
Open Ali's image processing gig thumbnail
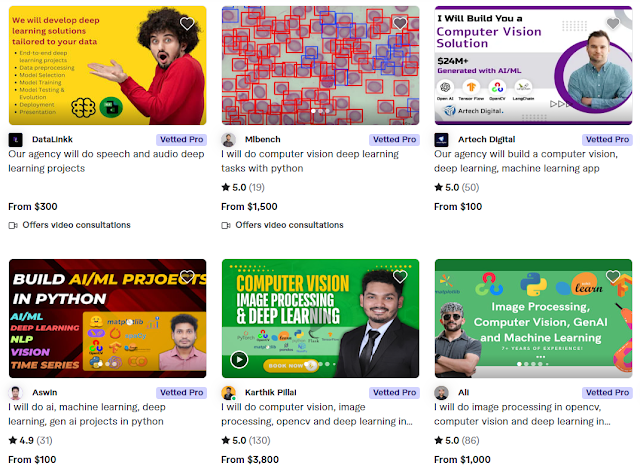click(533, 318)
